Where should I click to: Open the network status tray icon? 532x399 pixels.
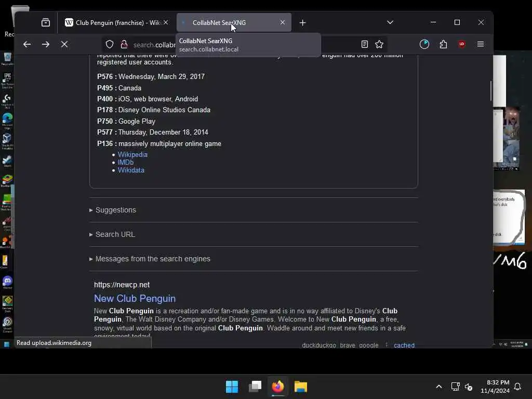pyautogui.click(x=455, y=387)
